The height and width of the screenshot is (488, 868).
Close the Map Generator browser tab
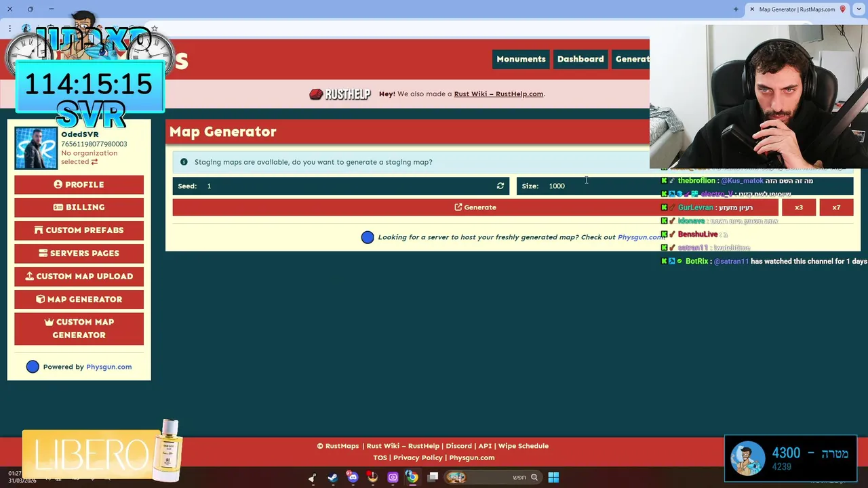[x=751, y=9]
